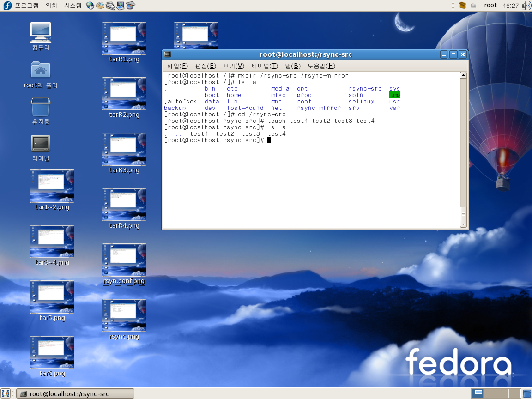Switch to the fourth workspace

[514, 393]
